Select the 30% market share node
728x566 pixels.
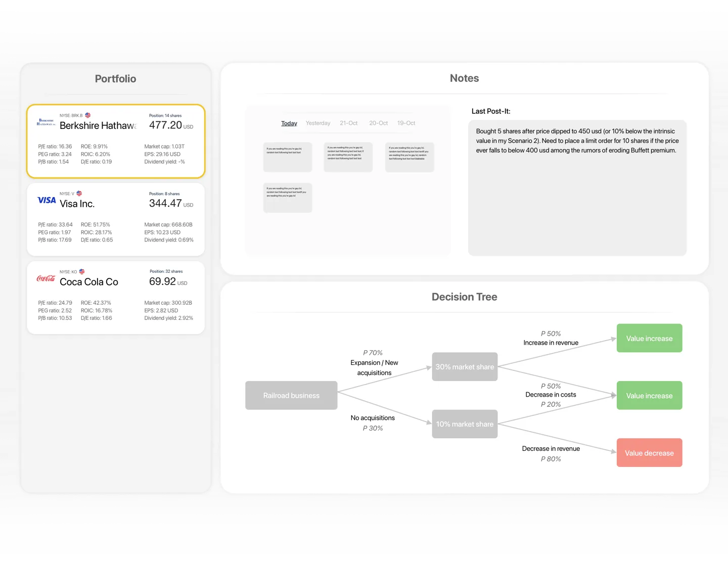(x=465, y=367)
